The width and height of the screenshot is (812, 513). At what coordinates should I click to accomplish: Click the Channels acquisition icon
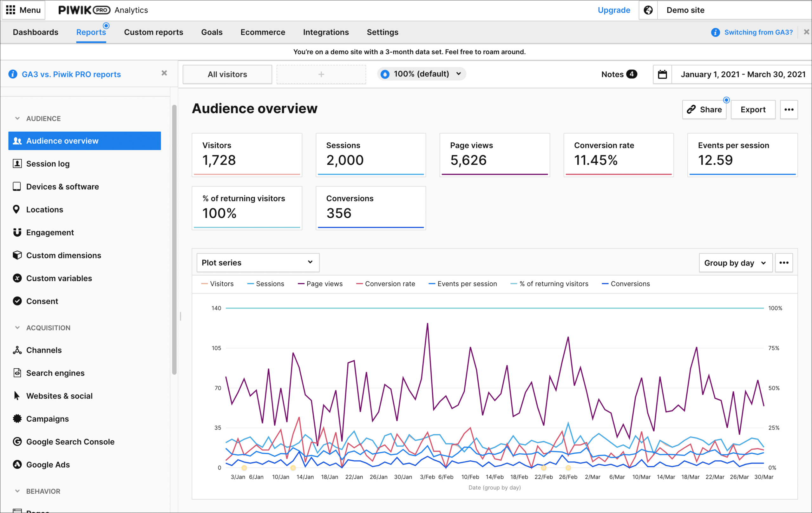(x=17, y=350)
